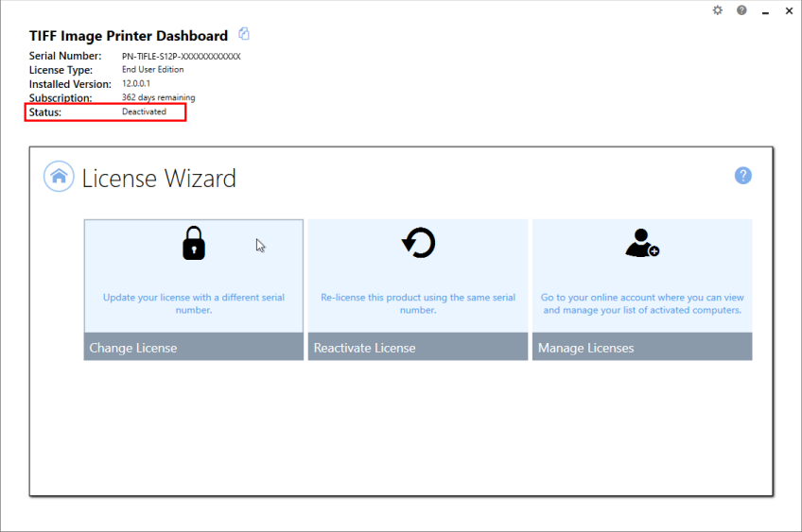802x532 pixels.
Task: Click 'Go to your online account' description text
Action: point(642,303)
